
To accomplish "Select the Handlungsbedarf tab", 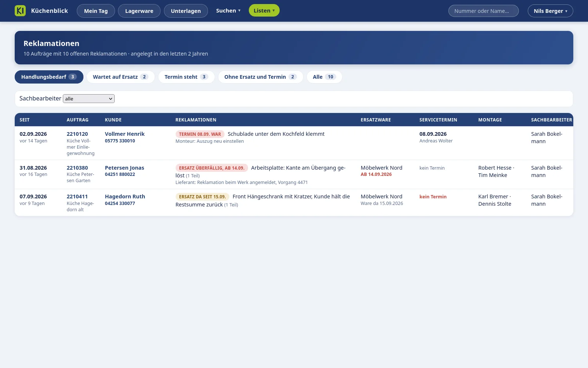I will point(49,77).
